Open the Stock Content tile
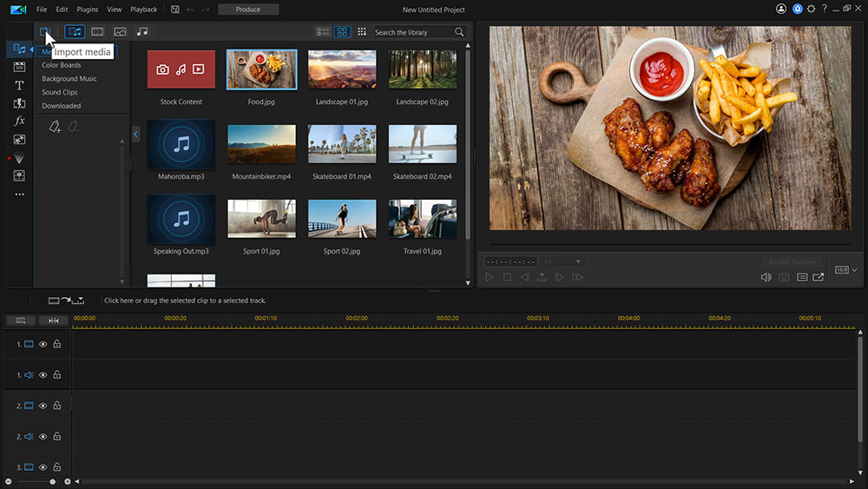Screen dimensions: 868x489 pyautogui.click(x=181, y=69)
